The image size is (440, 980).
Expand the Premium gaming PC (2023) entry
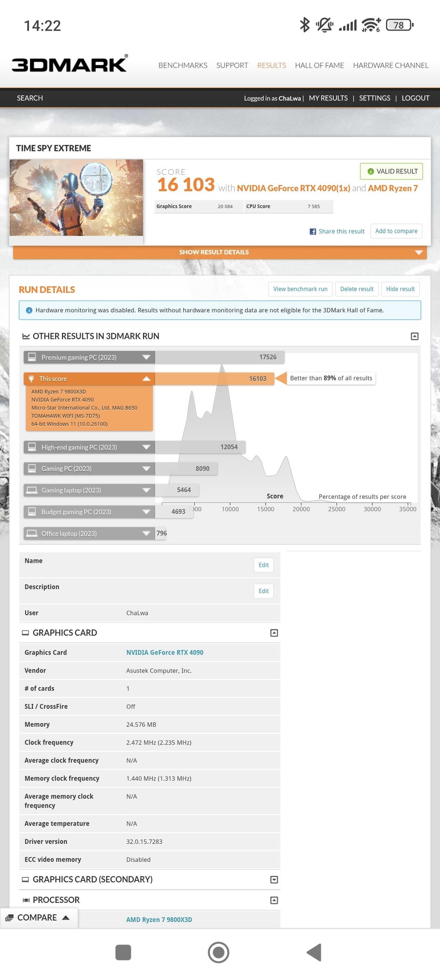[89, 357]
